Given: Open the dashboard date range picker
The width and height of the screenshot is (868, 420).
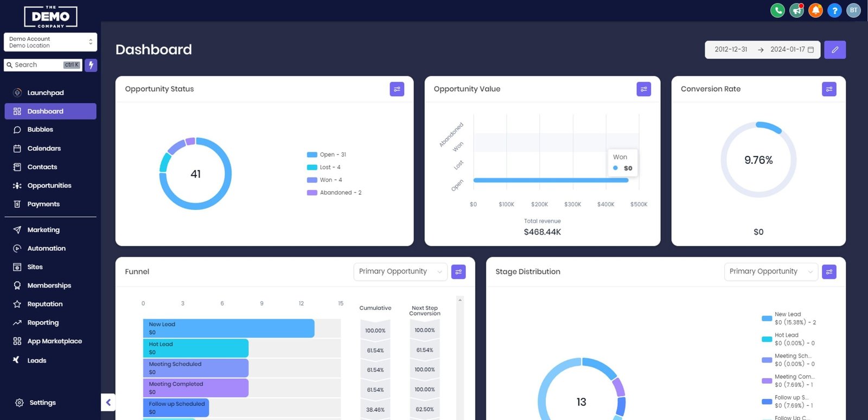Looking at the screenshot, I should pyautogui.click(x=763, y=49).
